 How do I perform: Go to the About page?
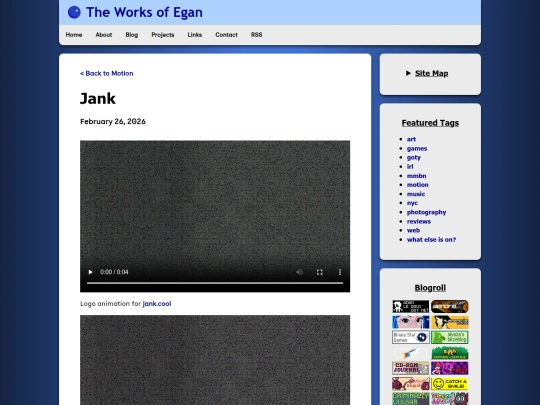[104, 35]
